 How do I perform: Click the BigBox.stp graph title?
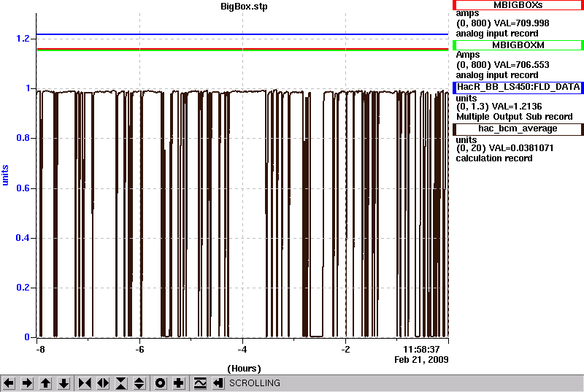(244, 7)
